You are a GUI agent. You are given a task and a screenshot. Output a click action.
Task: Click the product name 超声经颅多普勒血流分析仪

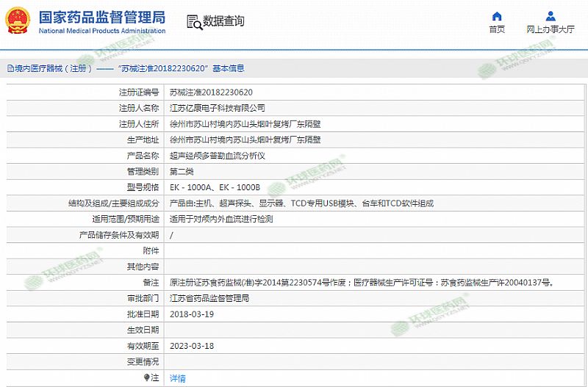(x=217, y=156)
